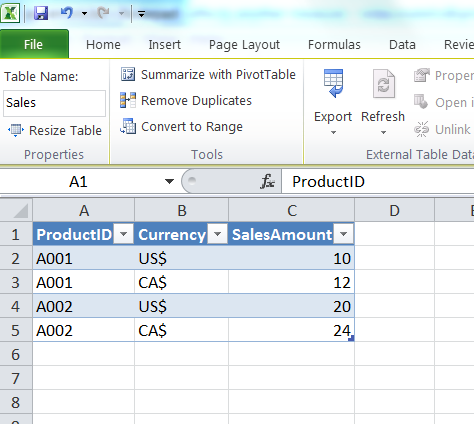474x424 pixels.
Task: Click the Resize Table label
Action: (65, 130)
